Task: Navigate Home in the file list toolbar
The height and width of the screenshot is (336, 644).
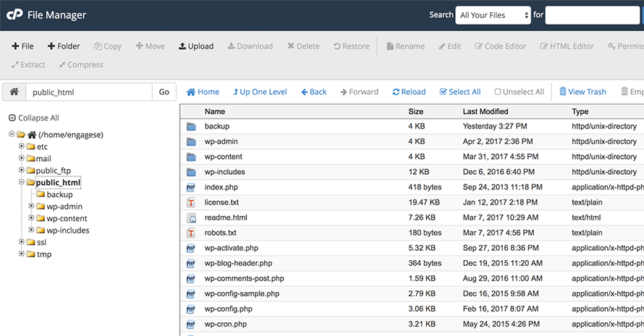Action: pos(203,92)
